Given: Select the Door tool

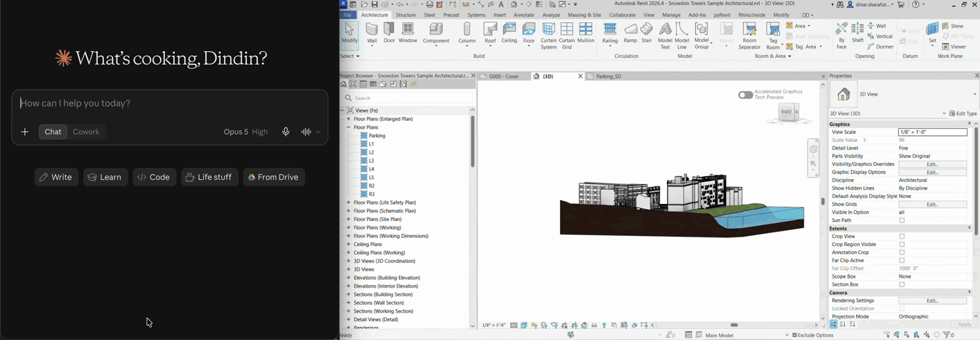Looking at the screenshot, I should coord(389,33).
